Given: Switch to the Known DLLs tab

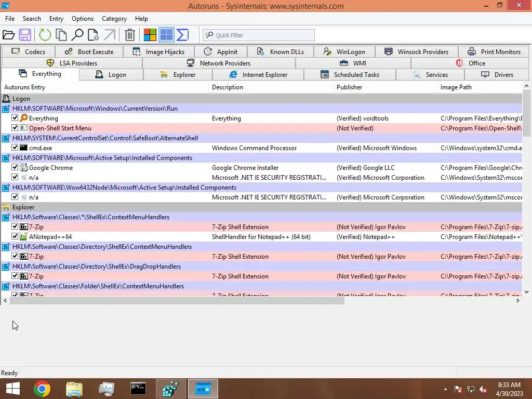Looking at the screenshot, I should [281, 51].
